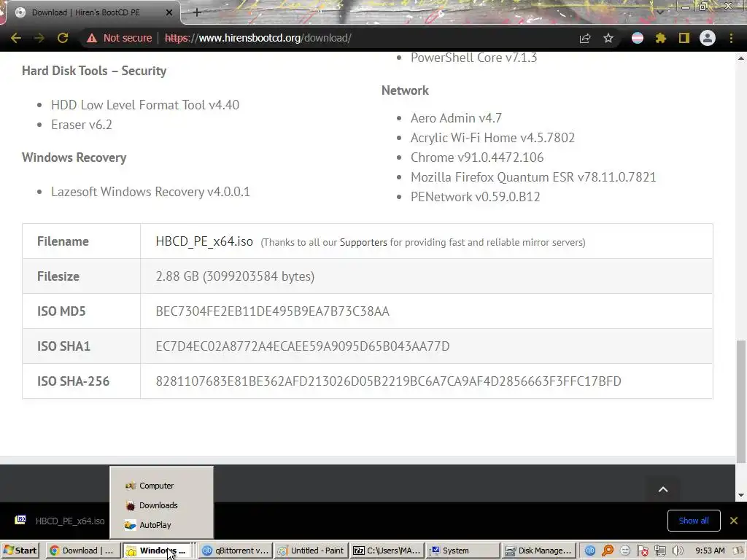Go back to the previous page

16,38
